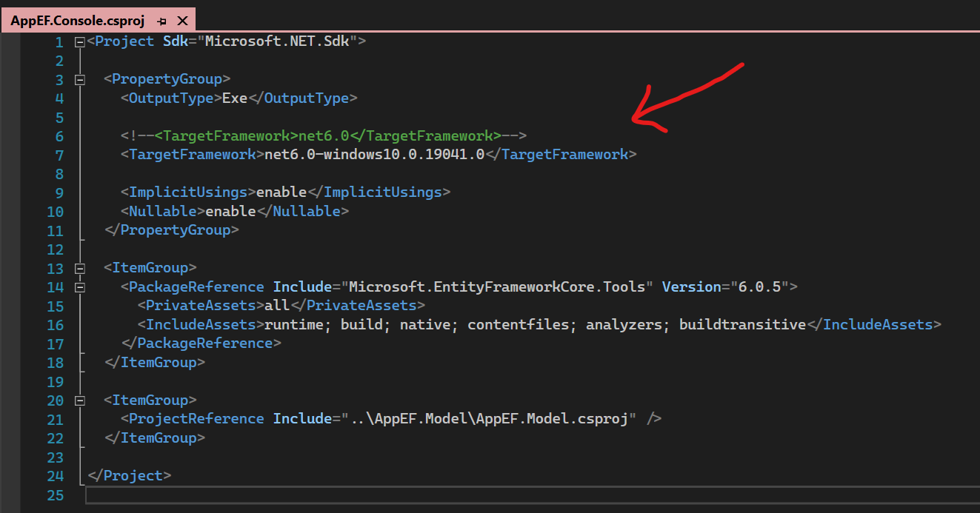The image size is (980, 513).
Task: Click the Exe OutputType value
Action: tap(234, 98)
